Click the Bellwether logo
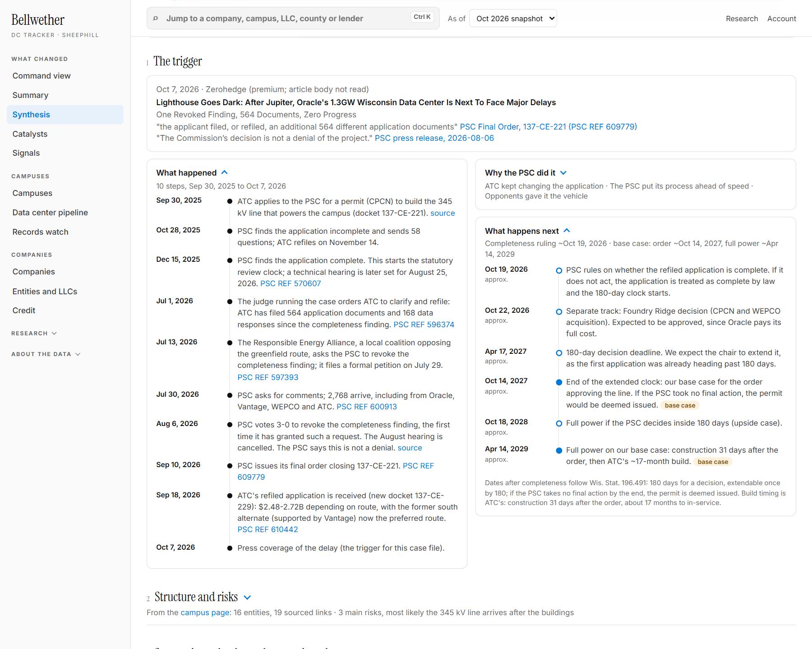This screenshot has width=812, height=649. [x=38, y=20]
